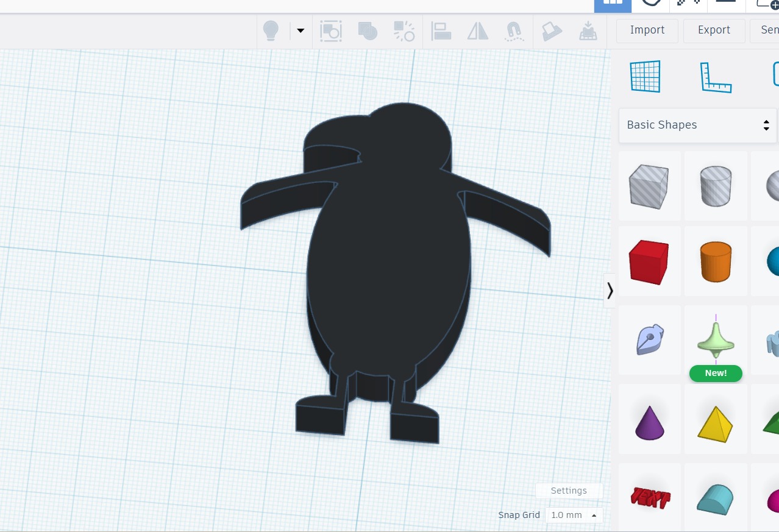Select the Mirror tool

pos(477,30)
